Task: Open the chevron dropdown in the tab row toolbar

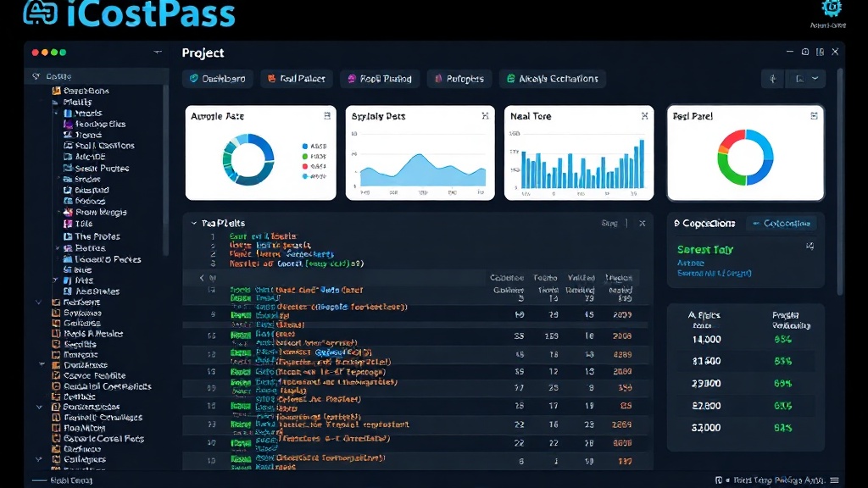Action: coord(815,79)
